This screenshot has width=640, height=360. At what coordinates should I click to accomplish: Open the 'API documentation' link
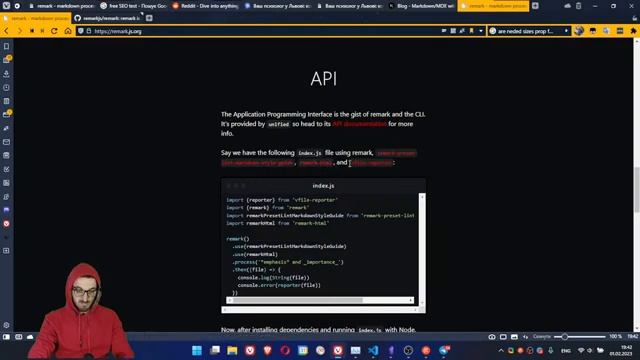point(359,124)
